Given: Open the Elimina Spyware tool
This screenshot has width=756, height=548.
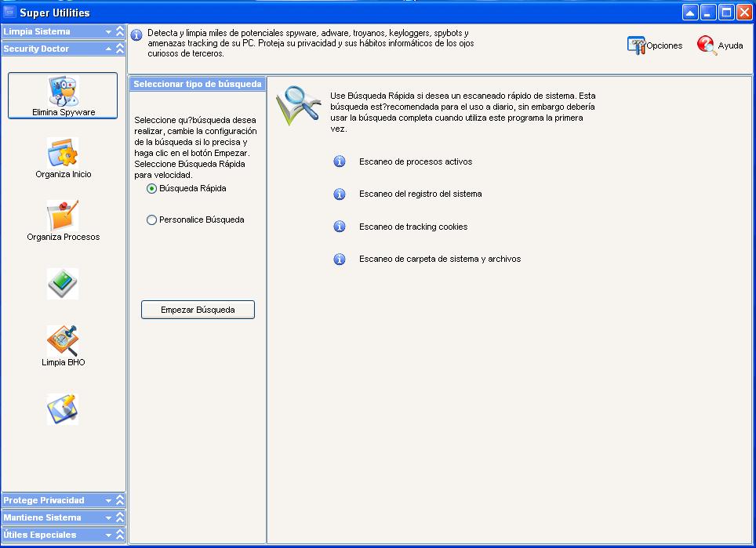Looking at the screenshot, I should tap(63, 96).
